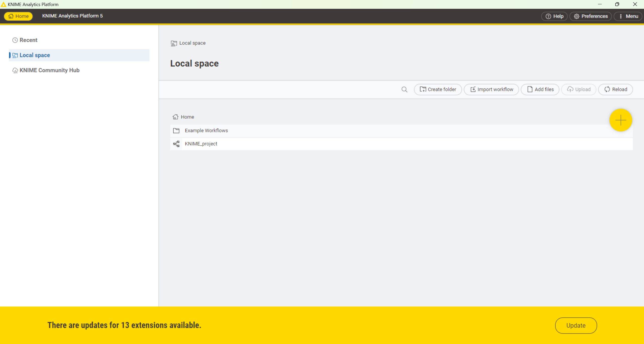Open the Help menu
Viewport: 644px width, 344px height.
[x=554, y=16]
